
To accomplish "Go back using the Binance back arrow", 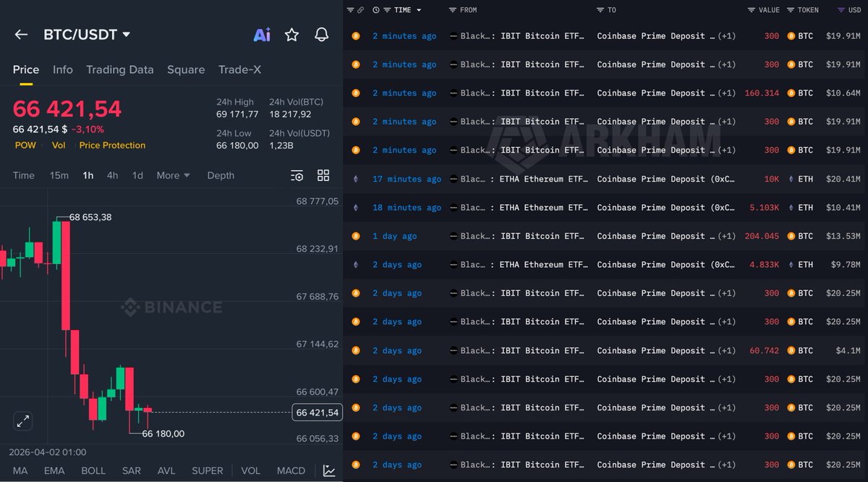I will point(21,35).
